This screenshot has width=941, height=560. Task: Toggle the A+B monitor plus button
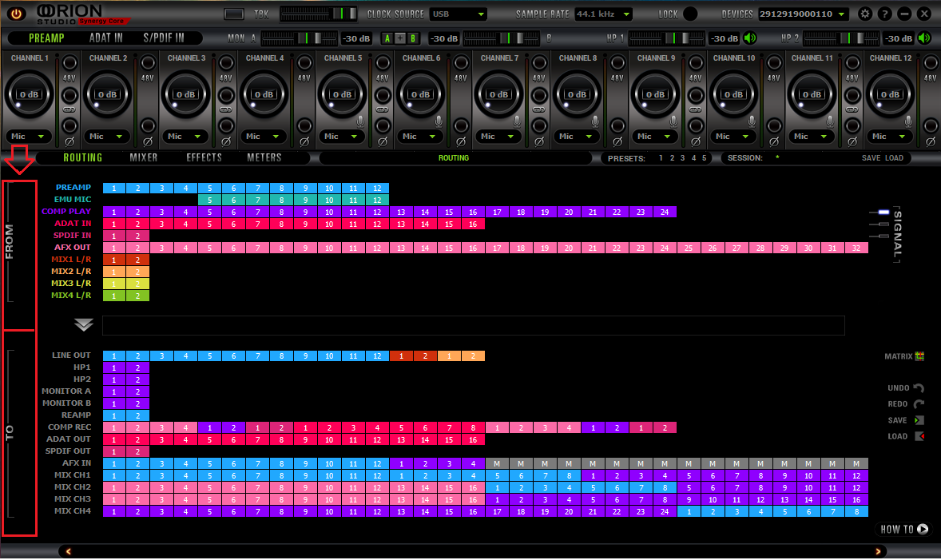pyautogui.click(x=399, y=38)
